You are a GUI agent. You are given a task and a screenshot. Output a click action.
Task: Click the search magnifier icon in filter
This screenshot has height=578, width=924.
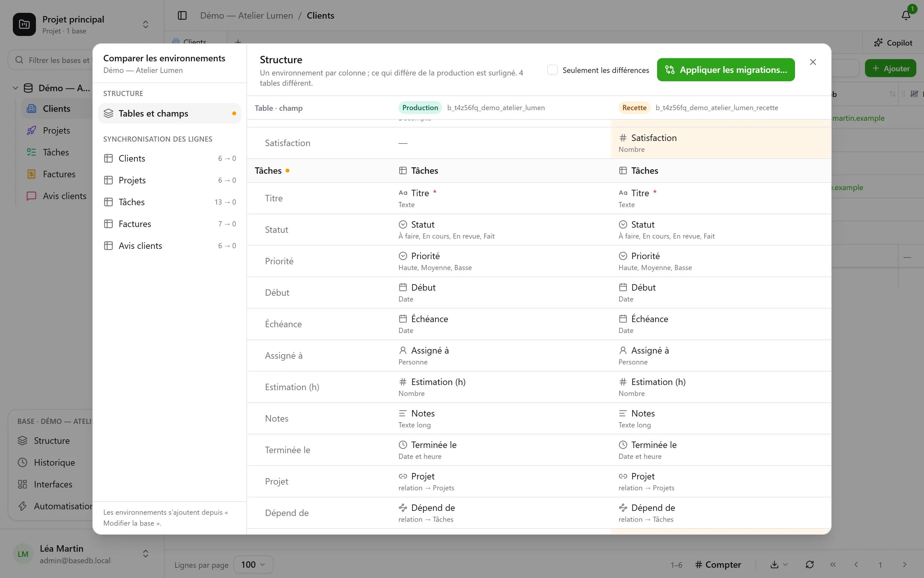click(x=19, y=60)
